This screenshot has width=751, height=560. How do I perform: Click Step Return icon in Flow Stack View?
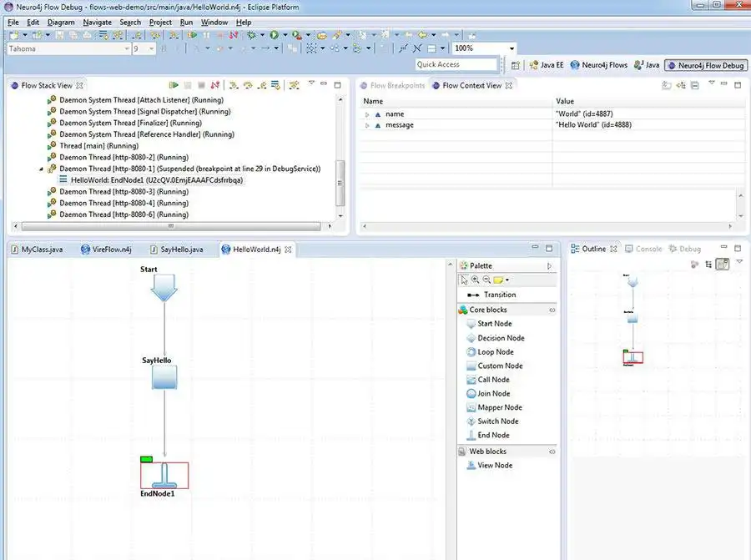tap(262, 85)
